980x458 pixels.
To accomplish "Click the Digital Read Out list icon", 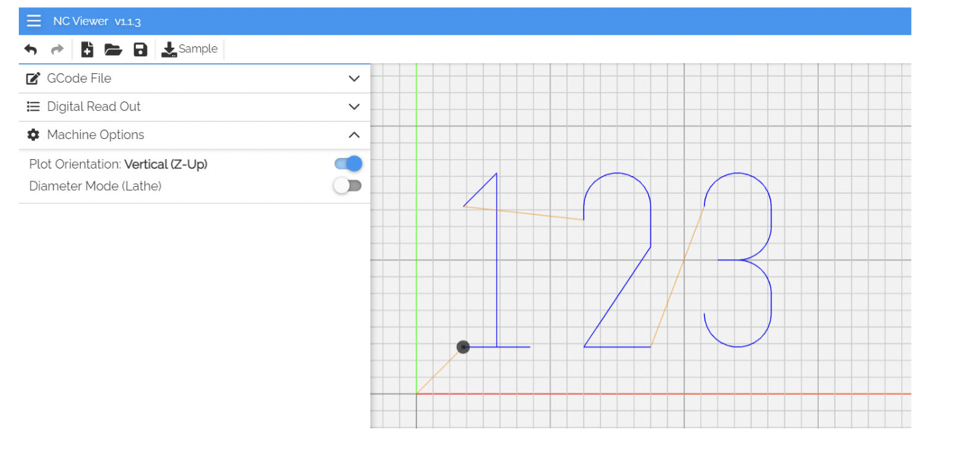I will point(32,106).
